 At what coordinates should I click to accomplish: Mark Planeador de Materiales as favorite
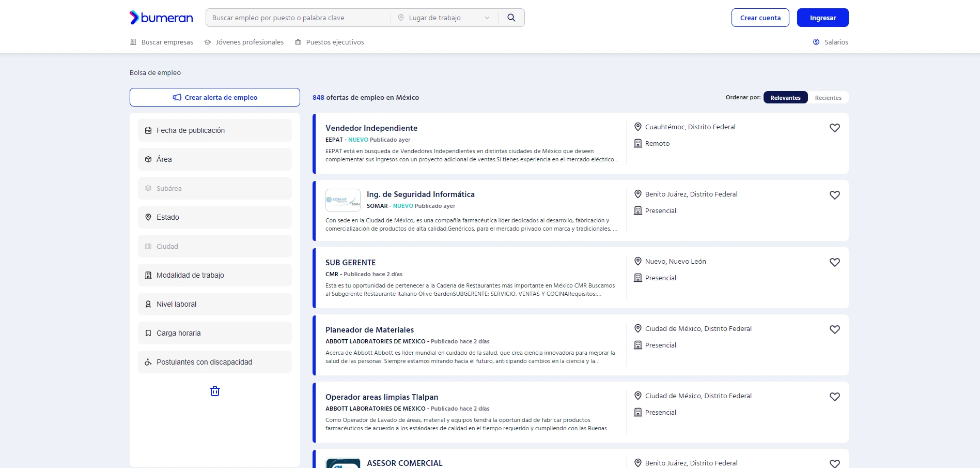(835, 329)
